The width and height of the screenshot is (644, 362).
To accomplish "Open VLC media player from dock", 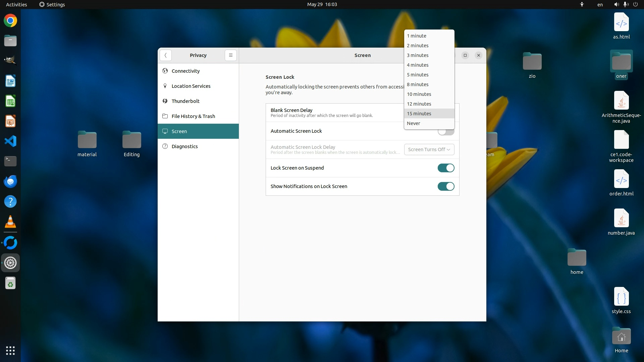I will click(10, 222).
